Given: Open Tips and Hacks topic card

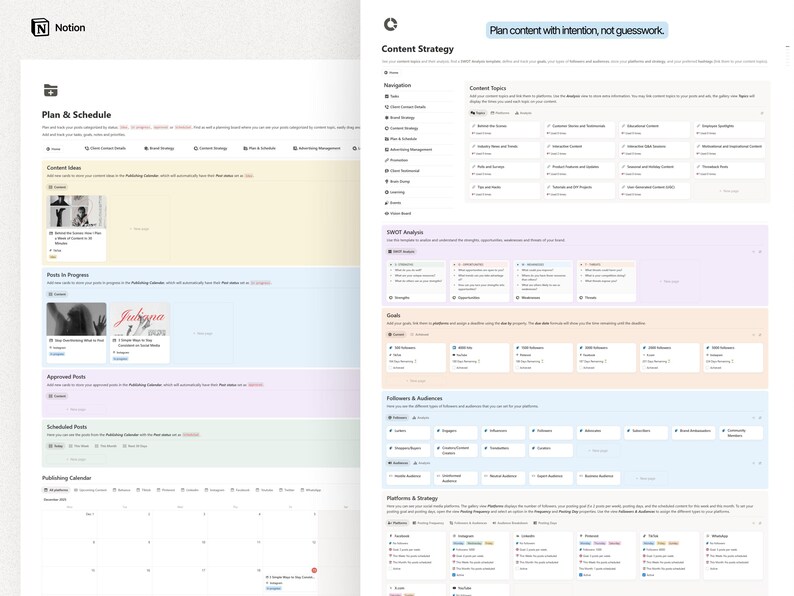Looking at the screenshot, I should click(x=504, y=190).
